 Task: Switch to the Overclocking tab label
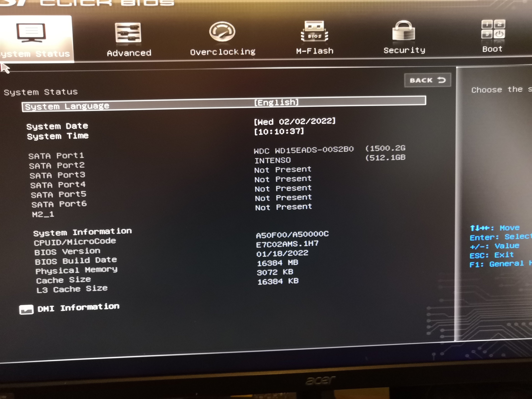point(222,52)
